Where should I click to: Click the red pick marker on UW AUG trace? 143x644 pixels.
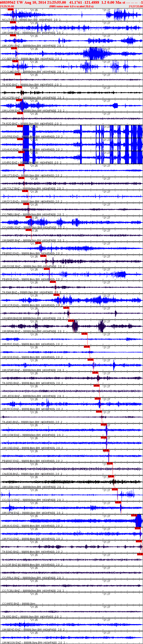coord(134,515)
